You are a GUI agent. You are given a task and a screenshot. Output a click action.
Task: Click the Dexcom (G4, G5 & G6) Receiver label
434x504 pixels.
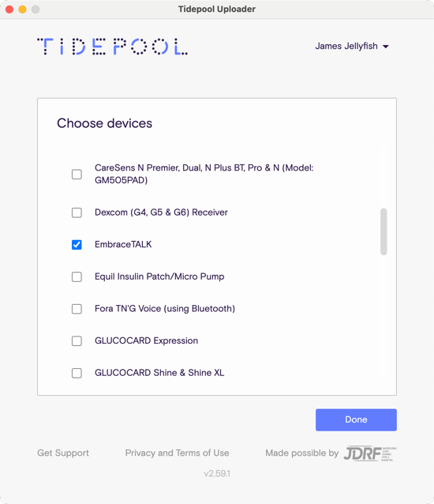pyautogui.click(x=161, y=213)
